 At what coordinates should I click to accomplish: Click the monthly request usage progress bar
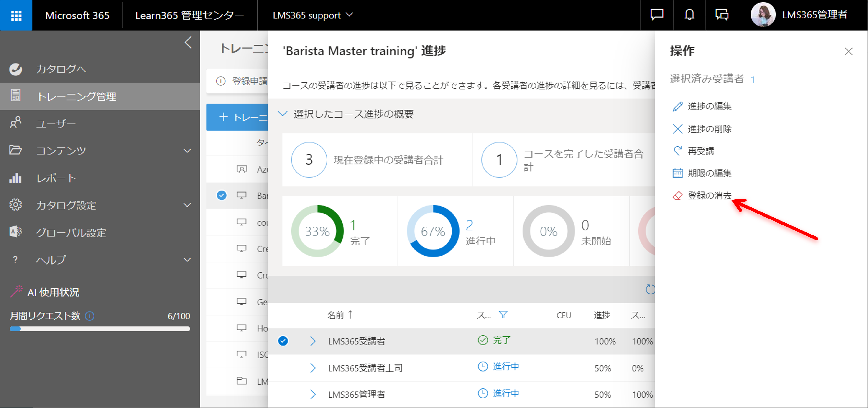[100, 329]
